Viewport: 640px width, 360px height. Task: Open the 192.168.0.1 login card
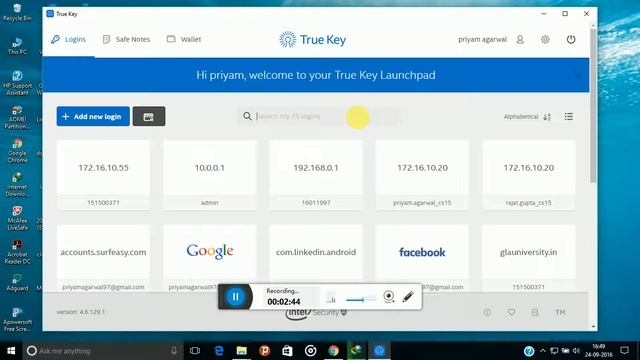click(316, 175)
